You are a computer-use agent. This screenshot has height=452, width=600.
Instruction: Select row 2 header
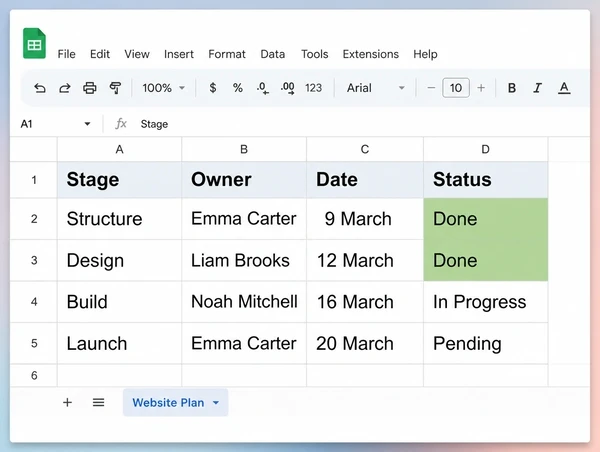pyautogui.click(x=34, y=219)
